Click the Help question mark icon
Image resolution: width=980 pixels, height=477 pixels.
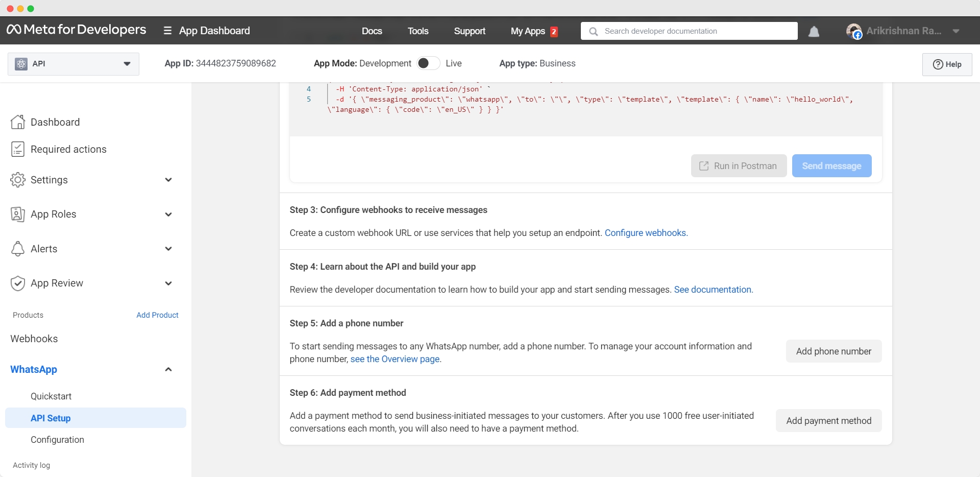(x=938, y=64)
